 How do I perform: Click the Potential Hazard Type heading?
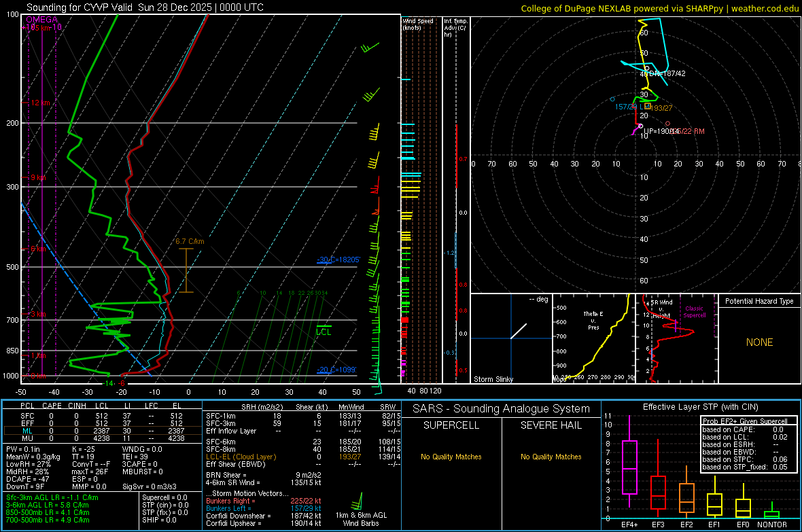[759, 301]
